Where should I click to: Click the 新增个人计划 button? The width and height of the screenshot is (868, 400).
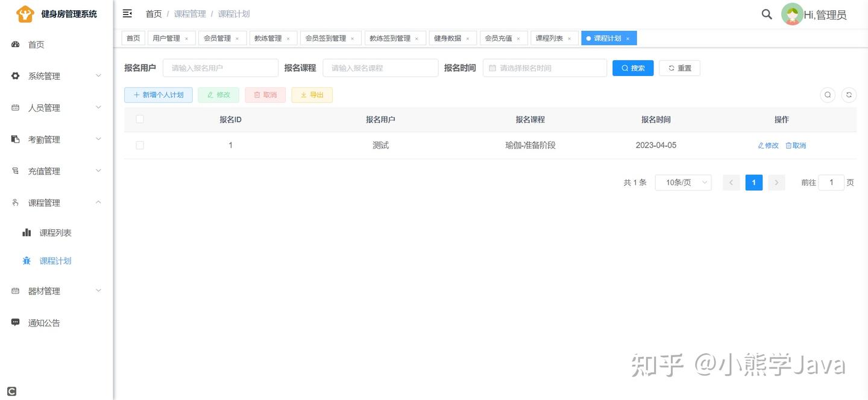point(158,95)
